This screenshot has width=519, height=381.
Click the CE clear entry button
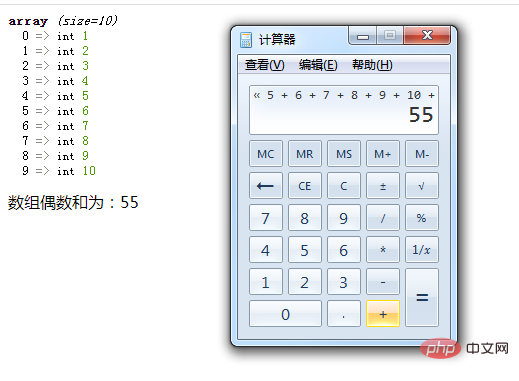click(x=305, y=186)
